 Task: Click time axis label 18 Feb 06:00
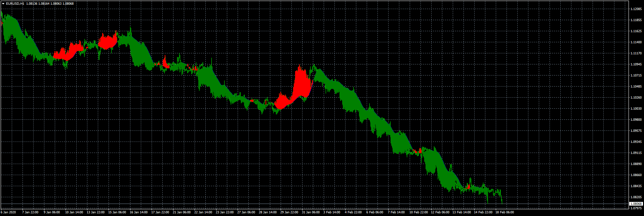point(504,212)
